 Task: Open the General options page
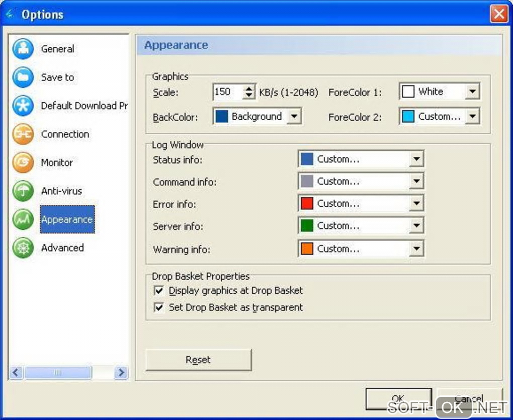(57, 49)
